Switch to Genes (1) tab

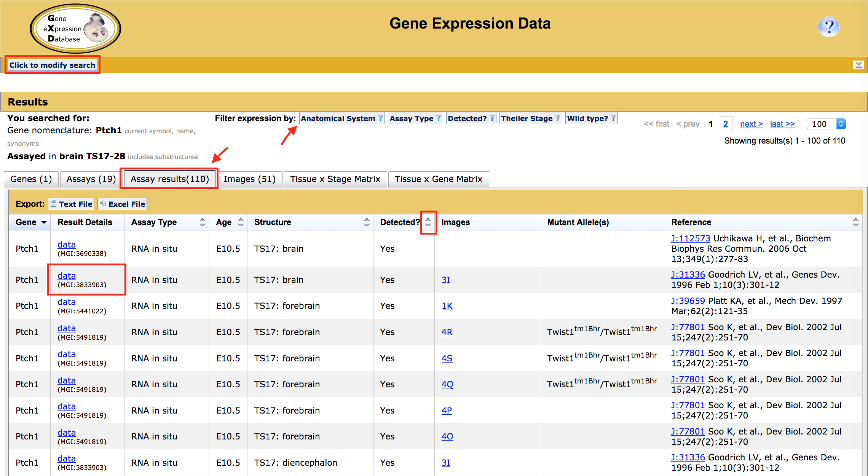tap(31, 179)
